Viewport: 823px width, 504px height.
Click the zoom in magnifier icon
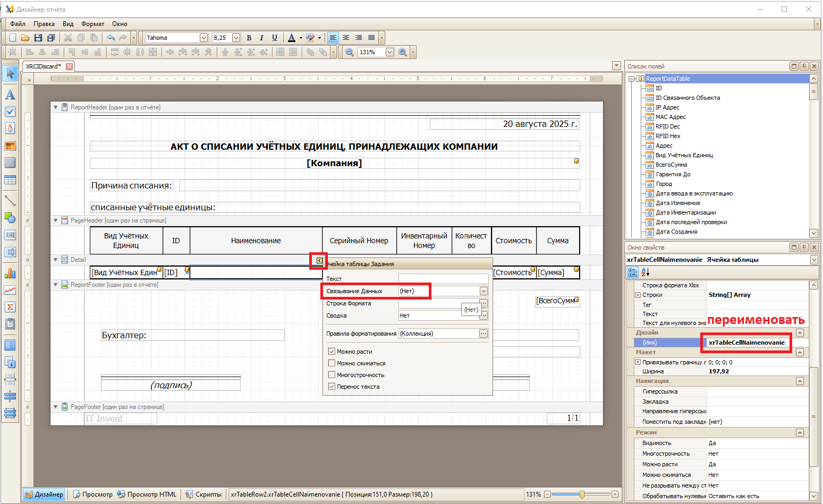[x=403, y=52]
